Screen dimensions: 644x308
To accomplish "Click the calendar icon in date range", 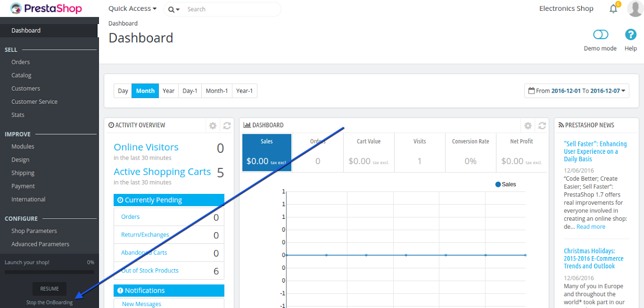I will [x=532, y=91].
